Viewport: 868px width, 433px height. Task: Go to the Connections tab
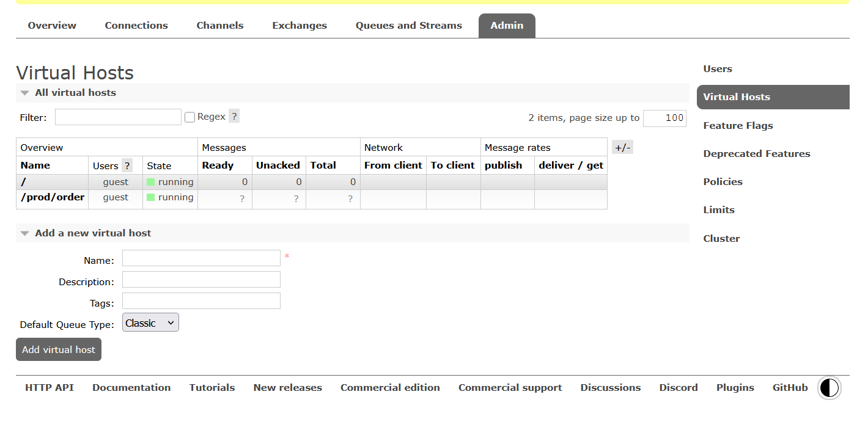[136, 26]
